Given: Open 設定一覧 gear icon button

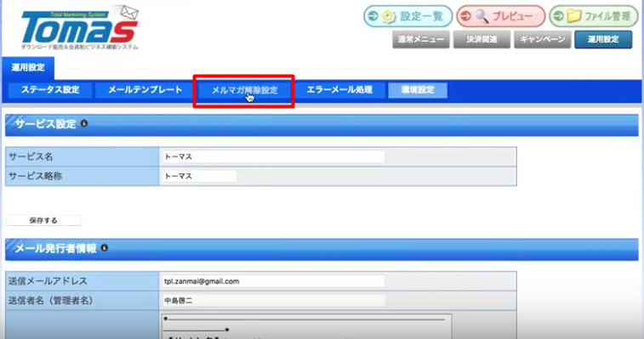Looking at the screenshot, I should [407, 16].
